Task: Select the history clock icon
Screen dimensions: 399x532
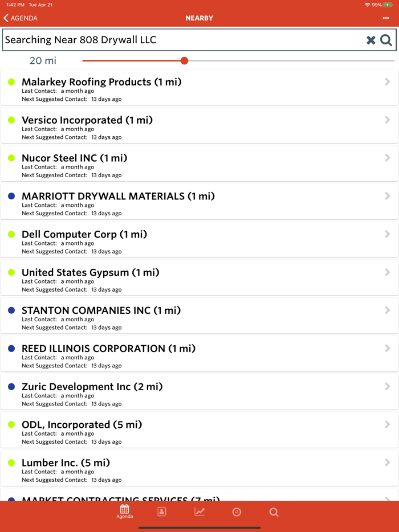Action: click(x=236, y=511)
